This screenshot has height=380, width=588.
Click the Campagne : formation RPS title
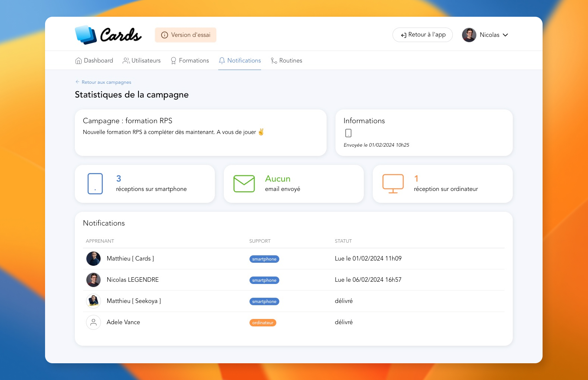tap(128, 121)
